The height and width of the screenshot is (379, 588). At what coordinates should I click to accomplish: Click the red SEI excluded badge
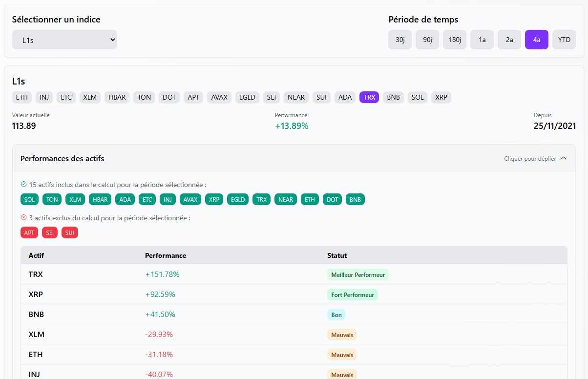(x=50, y=232)
